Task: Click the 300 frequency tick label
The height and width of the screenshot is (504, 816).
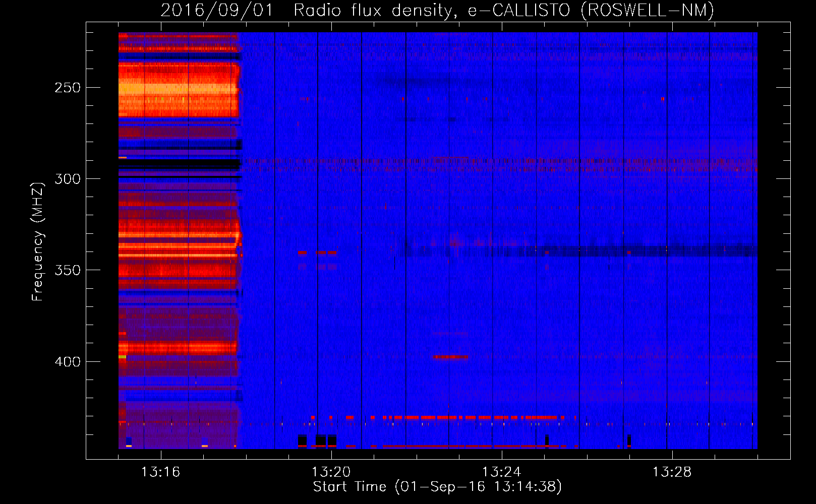Action: click(x=68, y=179)
